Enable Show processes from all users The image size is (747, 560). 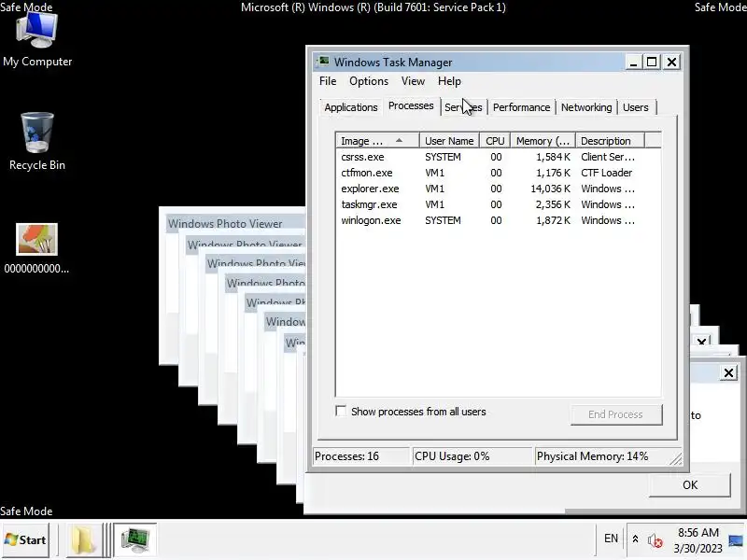click(x=341, y=411)
